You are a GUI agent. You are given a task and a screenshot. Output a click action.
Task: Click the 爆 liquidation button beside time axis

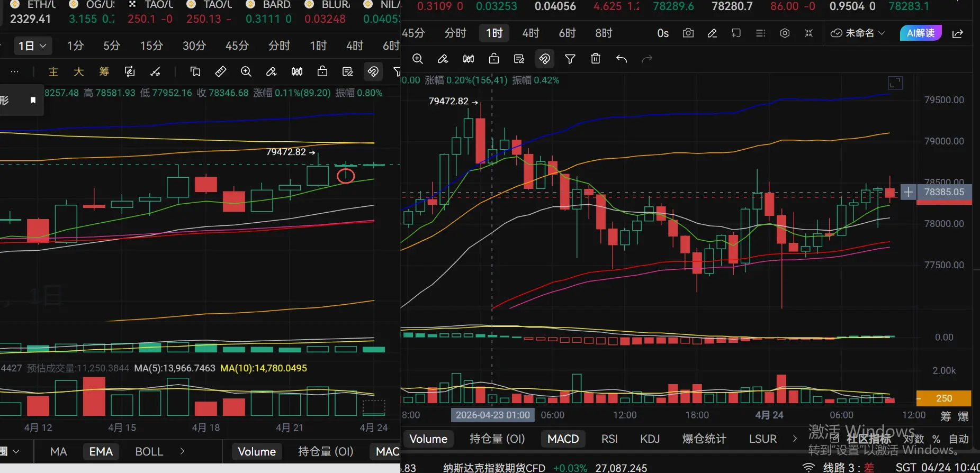(x=963, y=416)
